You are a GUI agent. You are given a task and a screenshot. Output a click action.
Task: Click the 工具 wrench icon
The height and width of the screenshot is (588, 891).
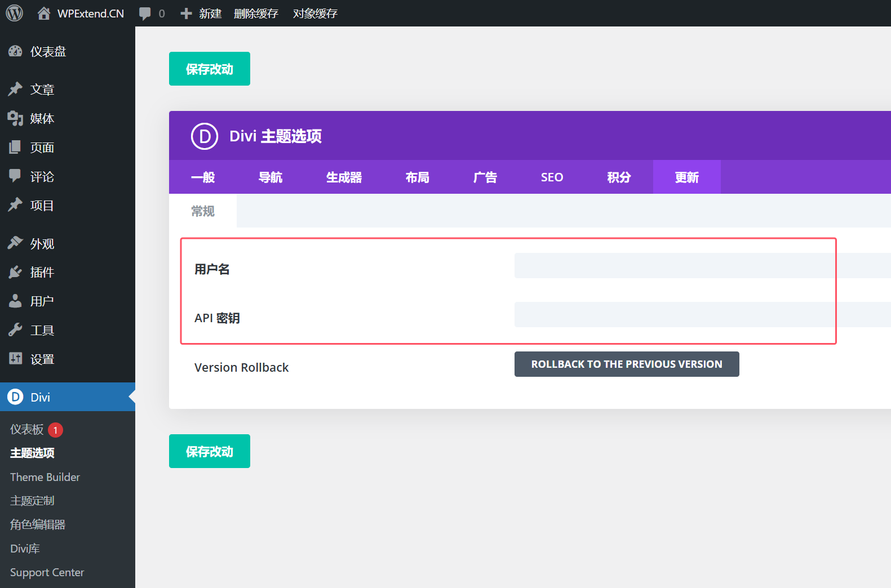pos(15,330)
